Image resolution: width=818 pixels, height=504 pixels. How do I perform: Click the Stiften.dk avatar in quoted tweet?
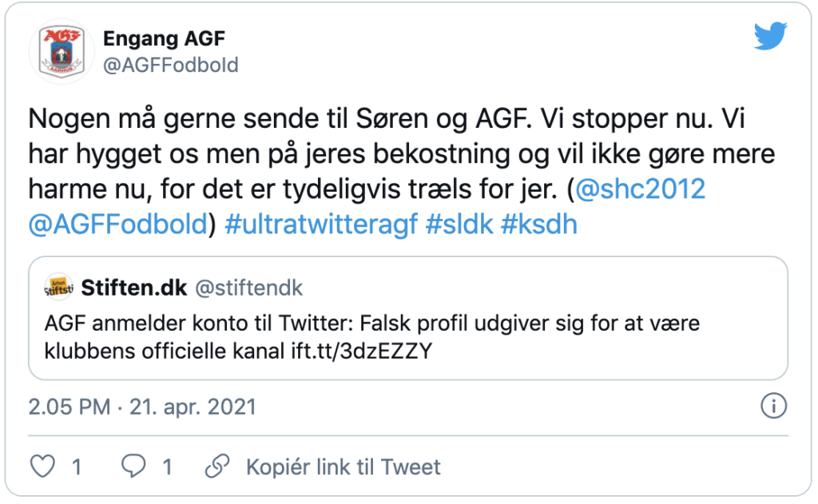(x=58, y=288)
